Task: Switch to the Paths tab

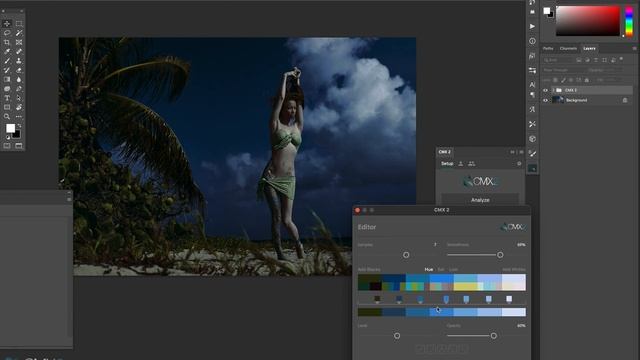Action: click(548, 48)
